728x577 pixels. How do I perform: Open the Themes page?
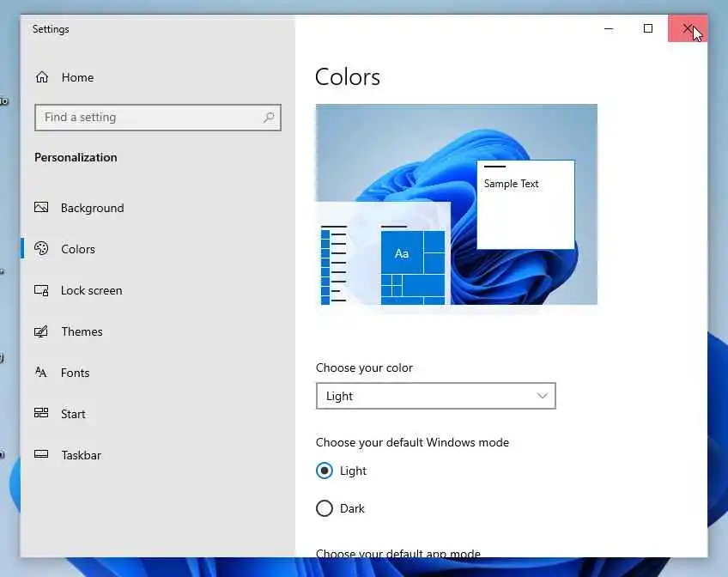82,331
